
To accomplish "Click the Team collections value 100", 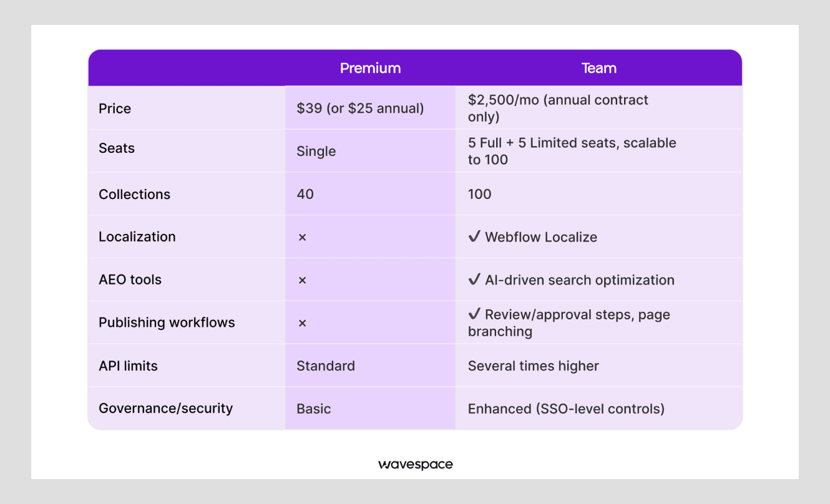I will pyautogui.click(x=479, y=194).
